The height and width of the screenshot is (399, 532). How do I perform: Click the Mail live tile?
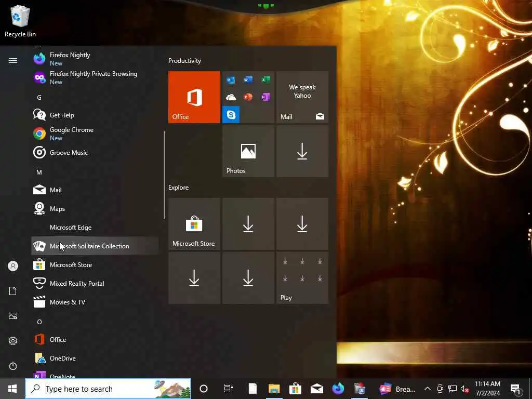point(302,97)
